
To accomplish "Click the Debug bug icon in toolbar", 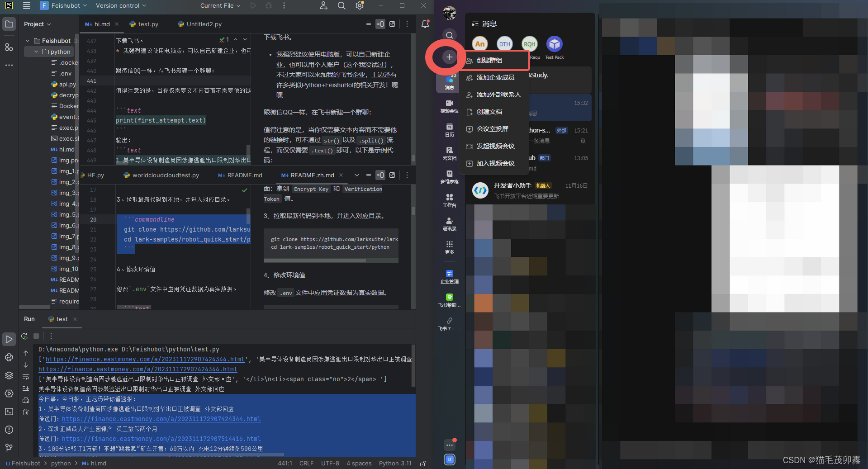I will click(x=269, y=5).
